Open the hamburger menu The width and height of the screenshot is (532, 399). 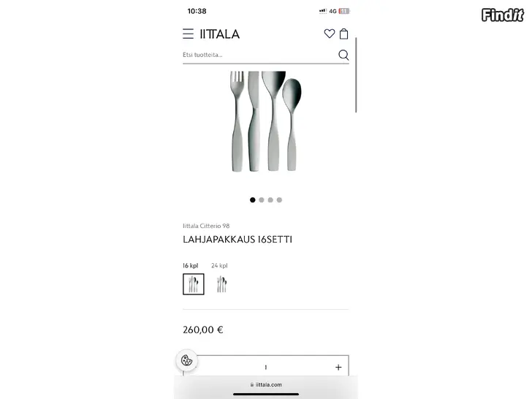click(x=188, y=34)
